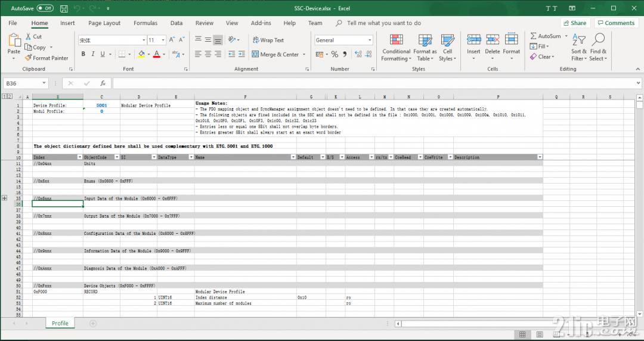This screenshot has height=341, width=644.
Task: Click the Insert Function fx icon
Action: (103, 83)
